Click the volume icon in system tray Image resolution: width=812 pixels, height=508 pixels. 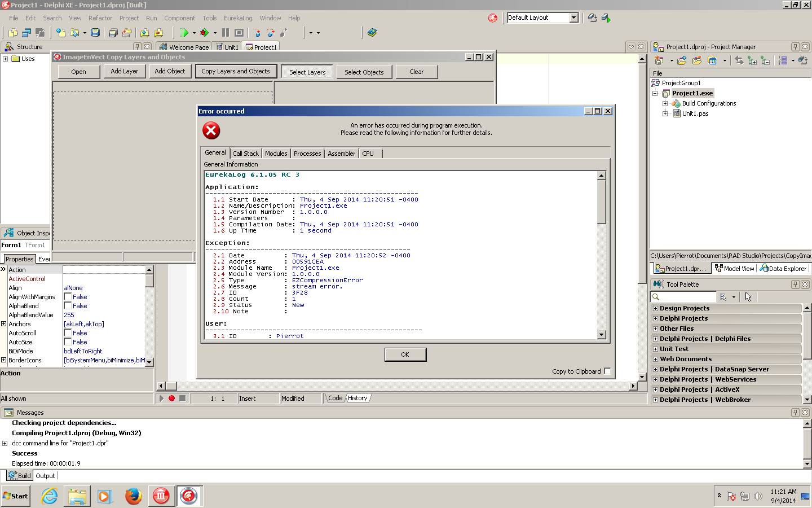click(758, 497)
